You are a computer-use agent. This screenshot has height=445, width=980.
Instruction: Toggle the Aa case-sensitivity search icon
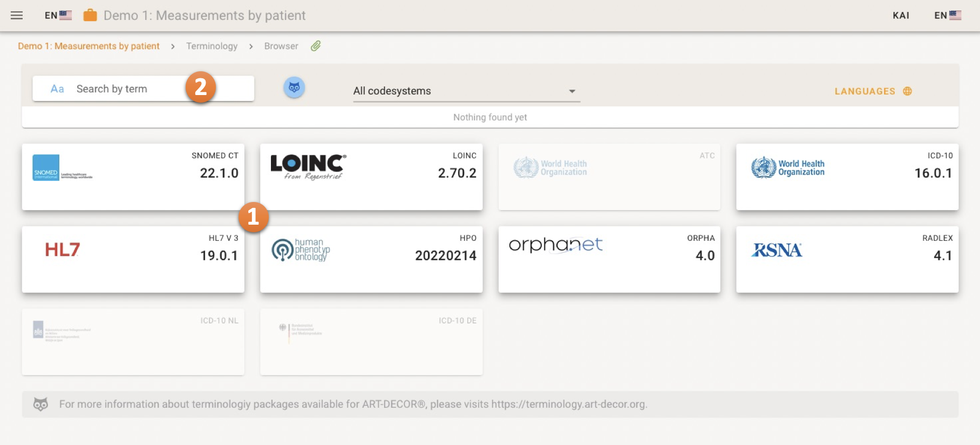coord(57,89)
